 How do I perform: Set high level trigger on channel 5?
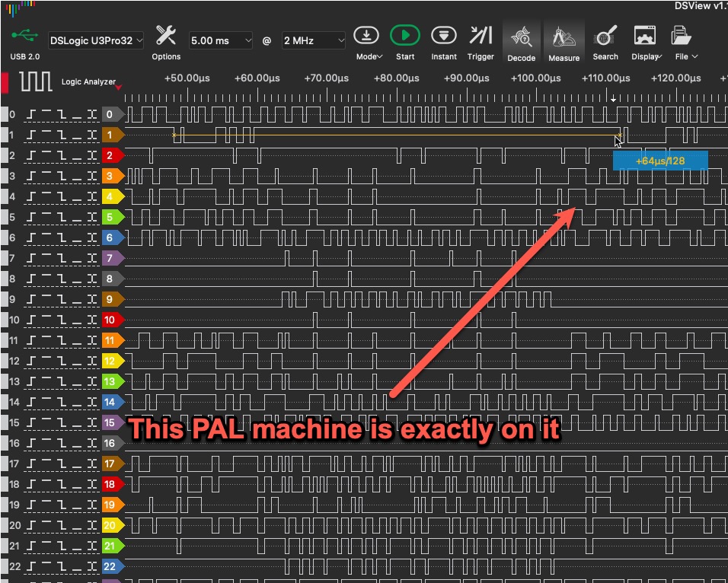coord(46,217)
